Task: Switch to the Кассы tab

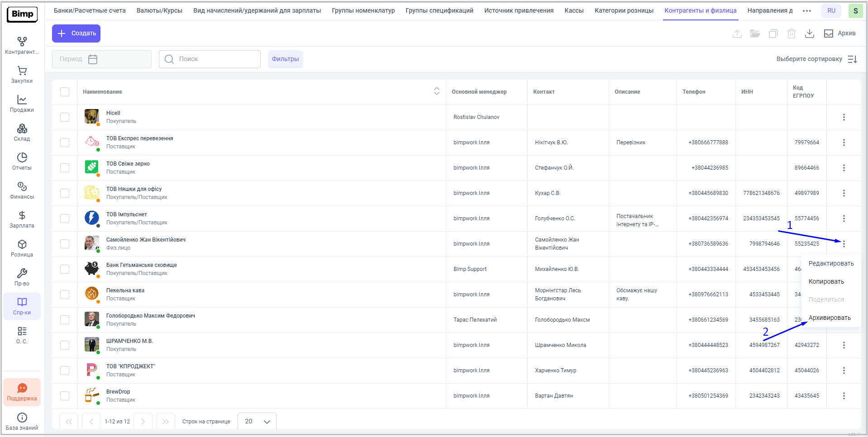Action: coord(574,10)
